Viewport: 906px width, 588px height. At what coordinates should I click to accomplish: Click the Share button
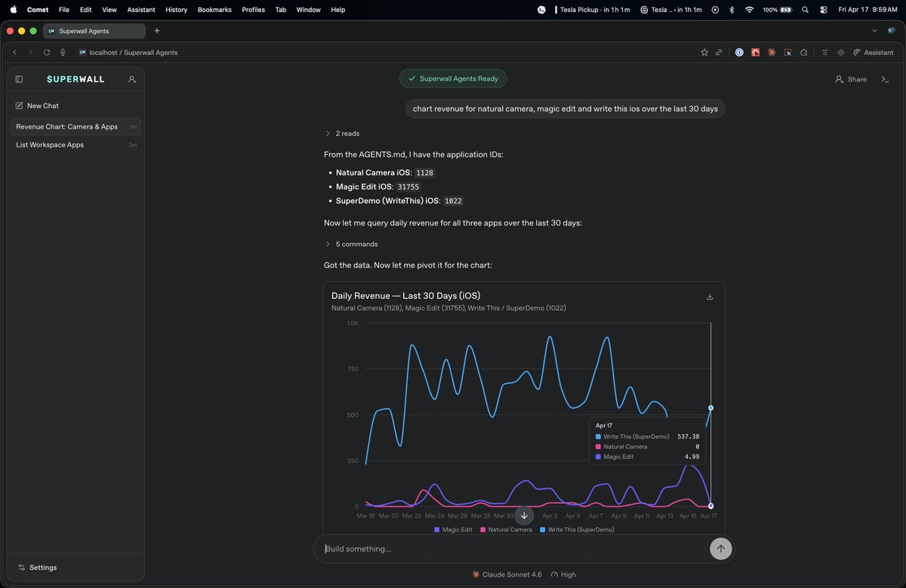pyautogui.click(x=851, y=79)
